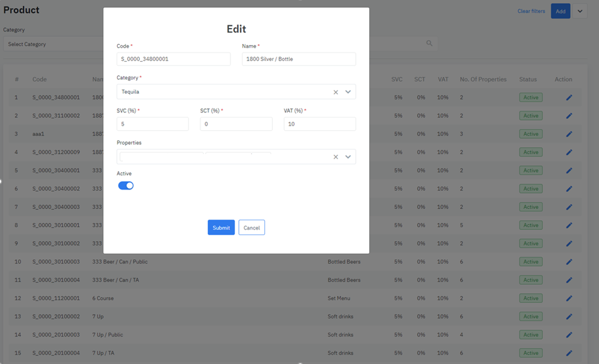Image resolution: width=599 pixels, height=364 pixels.
Task: Click edit pencil for aaa1 row
Action: tap(569, 134)
